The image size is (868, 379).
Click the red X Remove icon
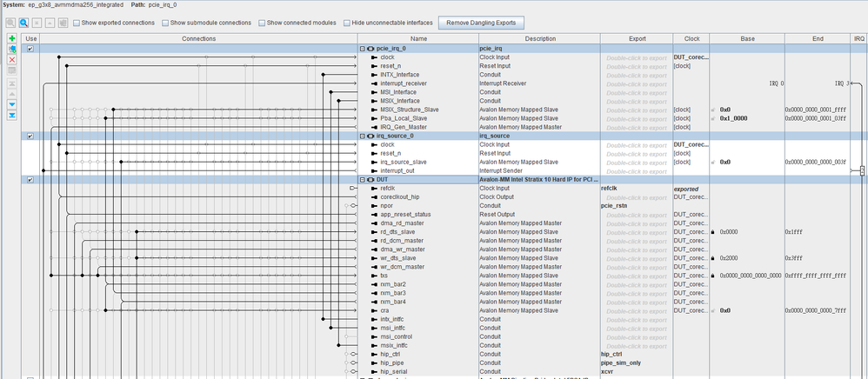coord(11,60)
